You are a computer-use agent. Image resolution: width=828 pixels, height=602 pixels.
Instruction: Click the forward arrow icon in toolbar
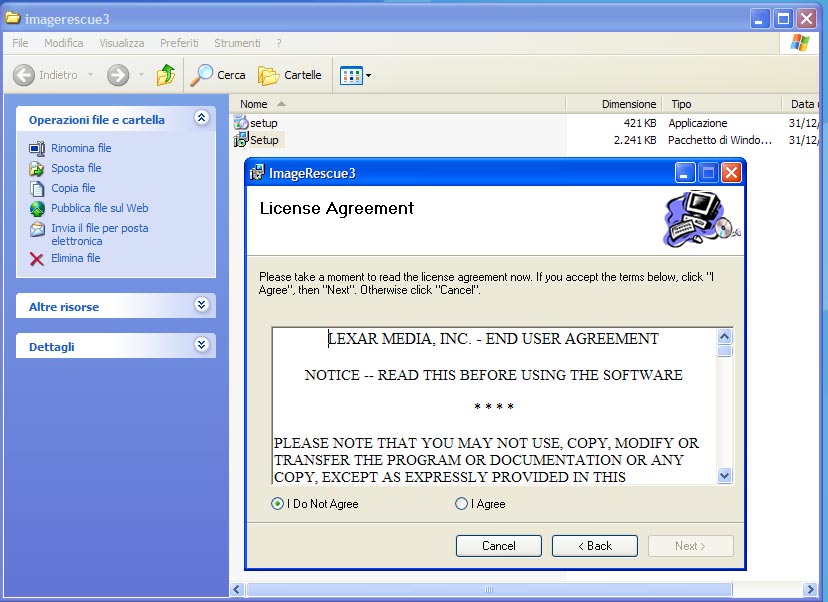[x=118, y=75]
